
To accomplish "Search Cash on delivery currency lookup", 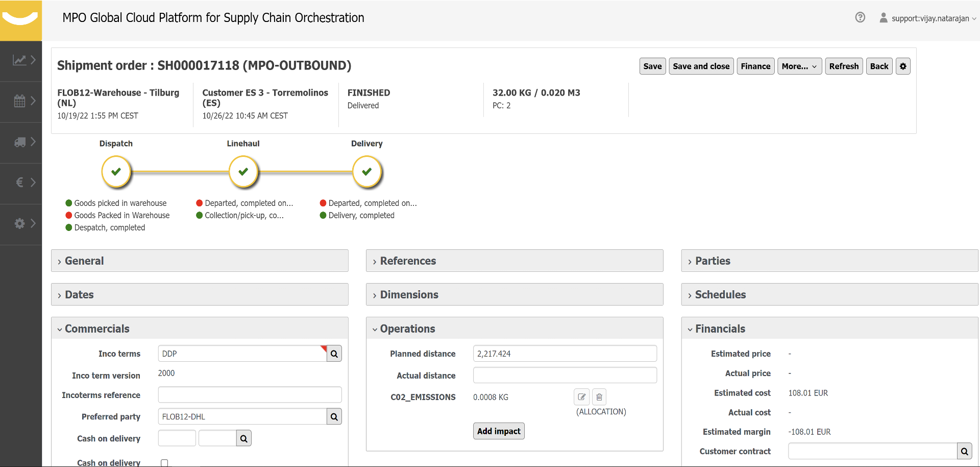I will point(244,438).
